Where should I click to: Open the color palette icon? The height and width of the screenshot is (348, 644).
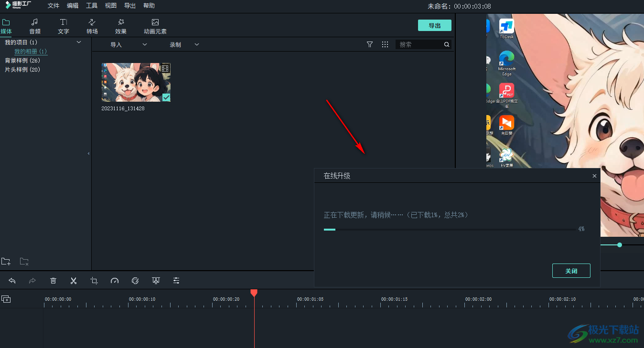click(x=135, y=281)
